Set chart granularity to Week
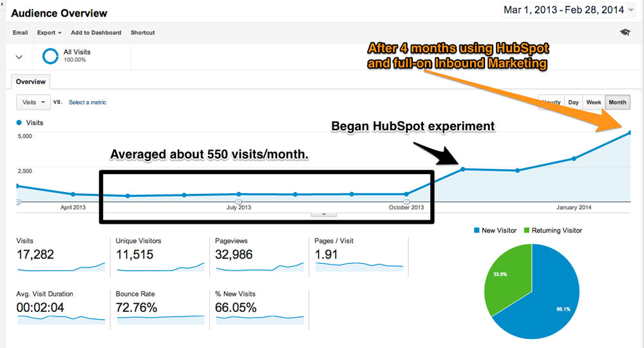Screen dimensions: 644x348 [594, 102]
